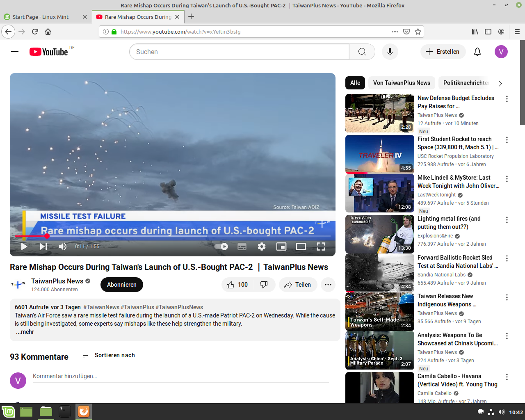Open player settings gear
This screenshot has width=525, height=420.
[262, 247]
